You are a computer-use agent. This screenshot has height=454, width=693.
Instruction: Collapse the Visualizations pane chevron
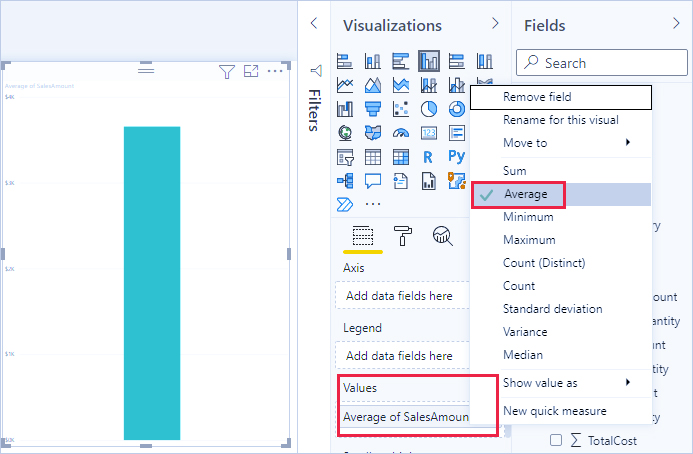tap(495, 23)
